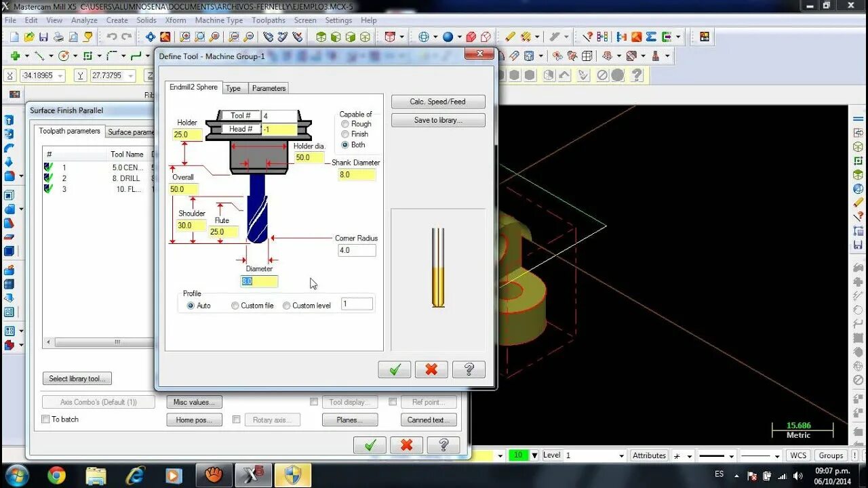Tick the Tool display checkbox

[x=314, y=402]
